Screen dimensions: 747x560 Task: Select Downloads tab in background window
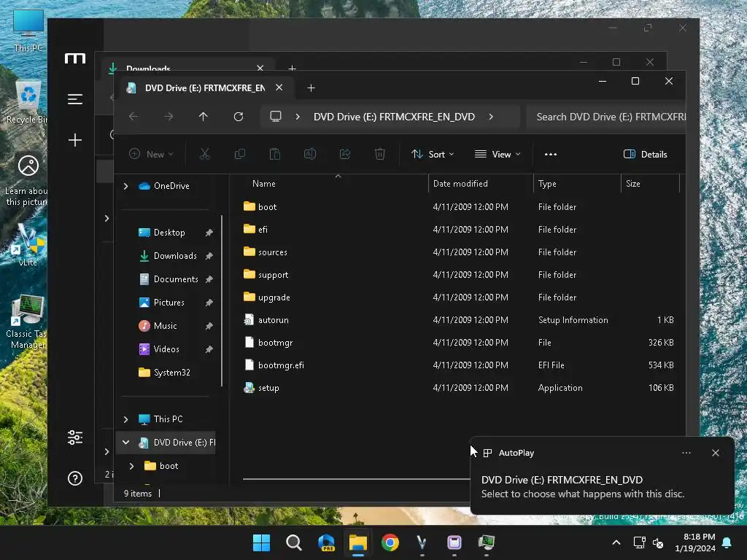pos(148,69)
